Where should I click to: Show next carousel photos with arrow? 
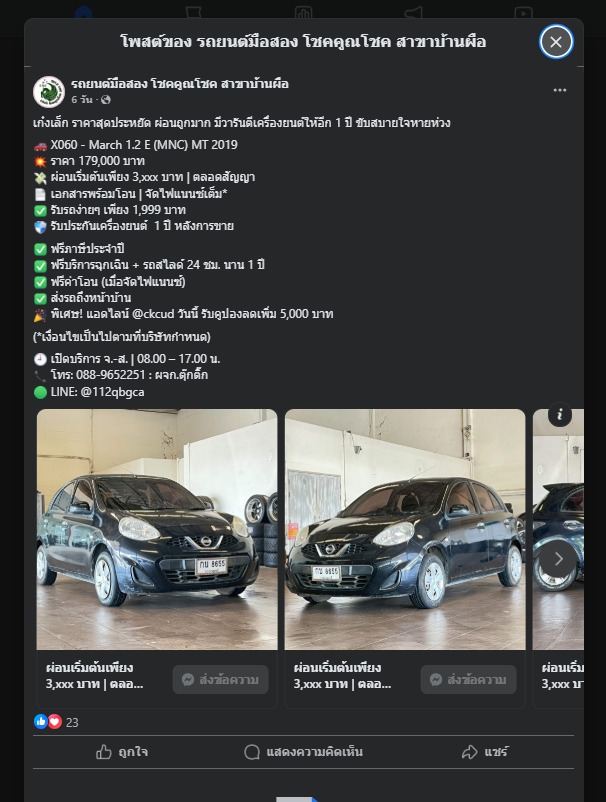(x=558, y=559)
